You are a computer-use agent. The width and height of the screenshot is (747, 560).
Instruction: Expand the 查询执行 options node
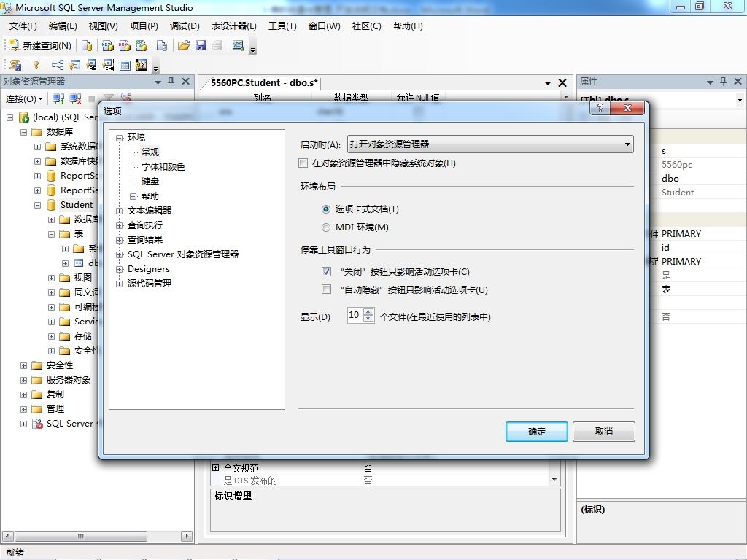point(119,226)
